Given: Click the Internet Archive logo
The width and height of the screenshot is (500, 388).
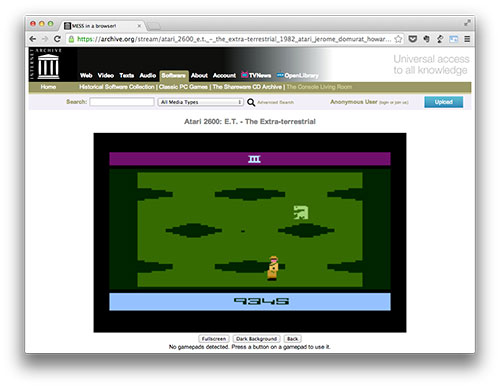Looking at the screenshot, I should pyautogui.click(x=48, y=64).
